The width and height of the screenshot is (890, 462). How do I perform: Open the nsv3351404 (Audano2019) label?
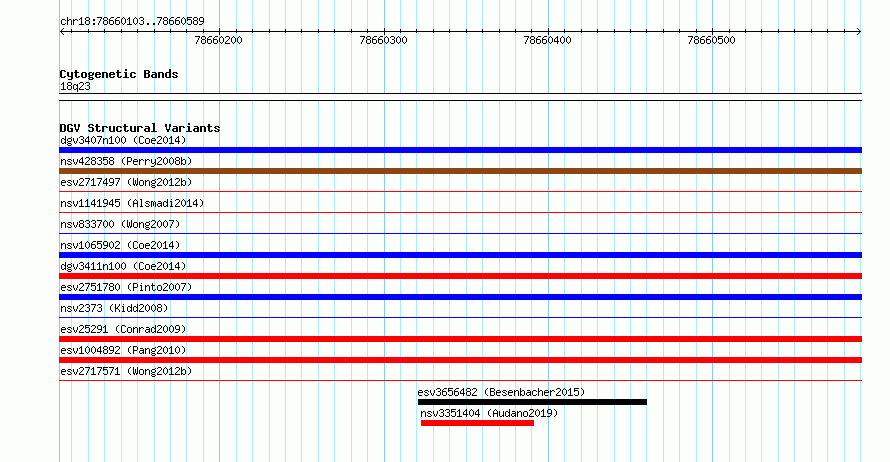489,413
